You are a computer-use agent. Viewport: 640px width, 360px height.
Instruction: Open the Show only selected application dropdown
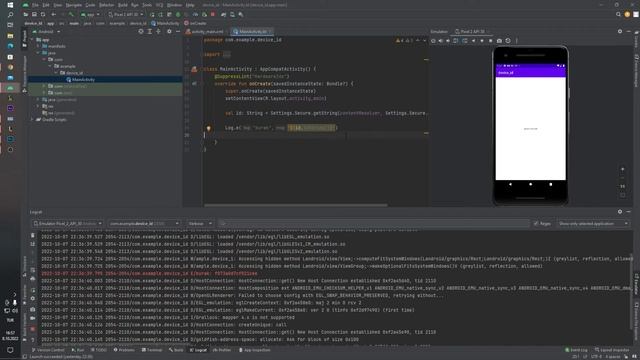tap(593, 223)
